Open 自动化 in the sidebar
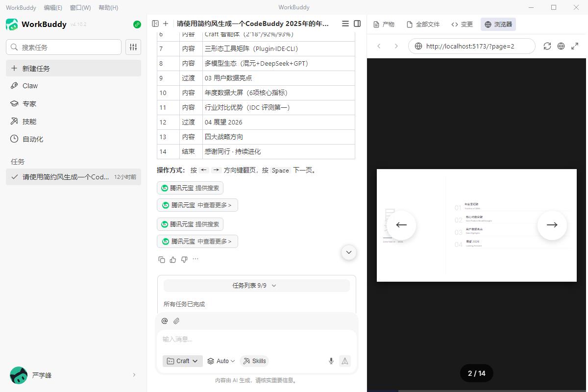This screenshot has width=588, height=392. point(73,139)
